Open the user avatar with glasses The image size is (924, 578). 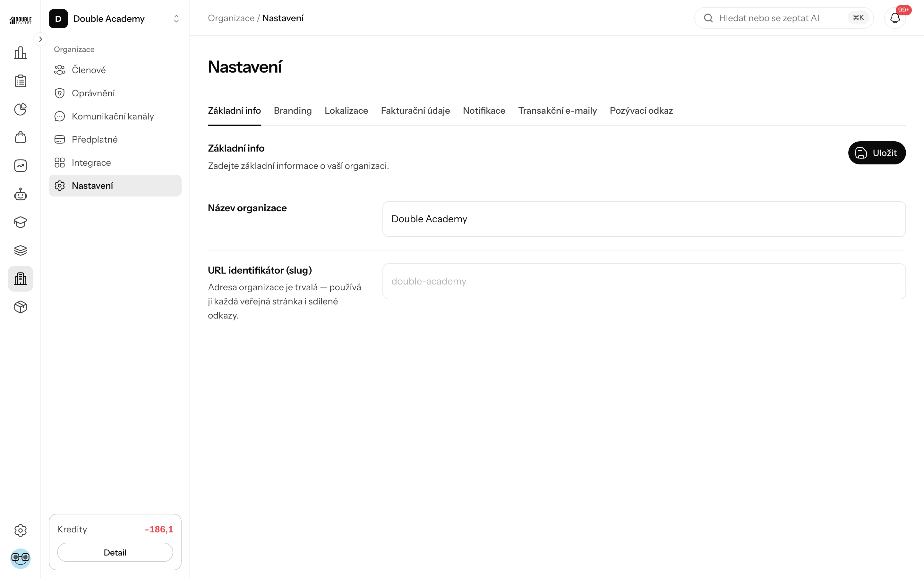click(x=20, y=558)
